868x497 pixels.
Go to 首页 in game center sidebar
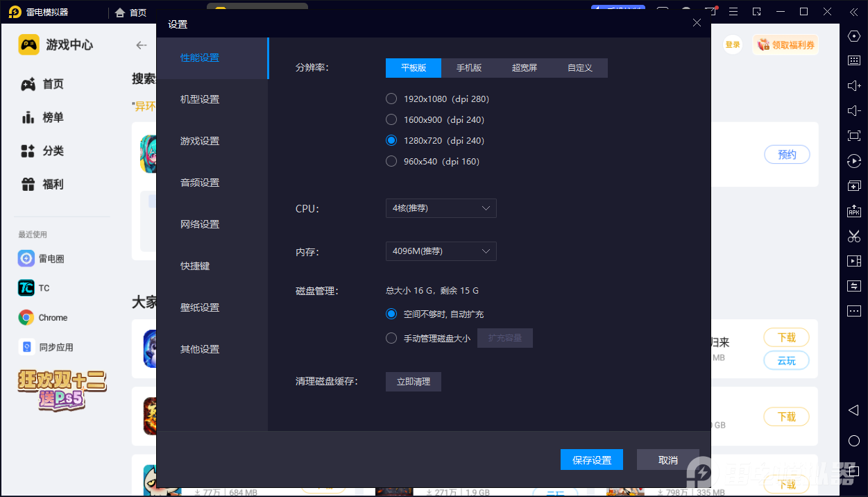point(42,84)
